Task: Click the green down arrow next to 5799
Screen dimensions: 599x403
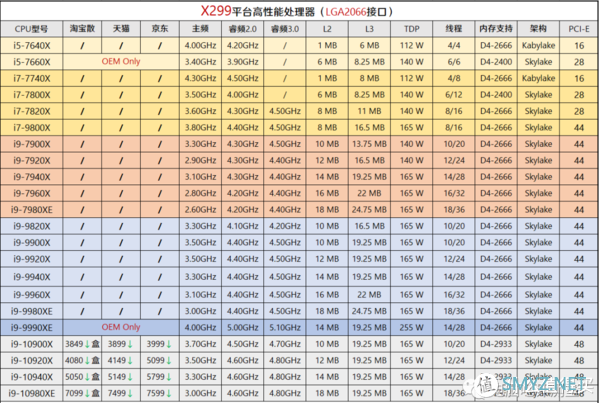Action: 169,377
